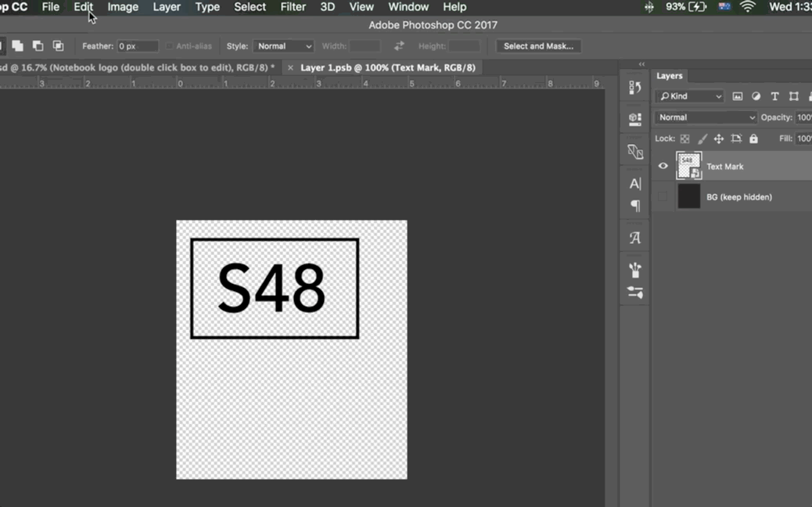The width and height of the screenshot is (812, 507).
Task: Click the Height input field
Action: click(464, 46)
